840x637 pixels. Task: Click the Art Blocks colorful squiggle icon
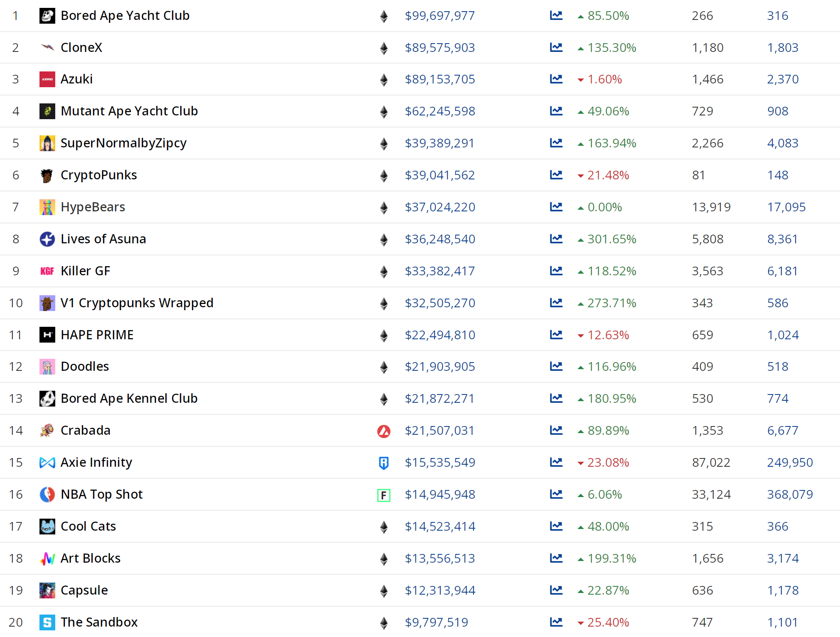(47, 559)
